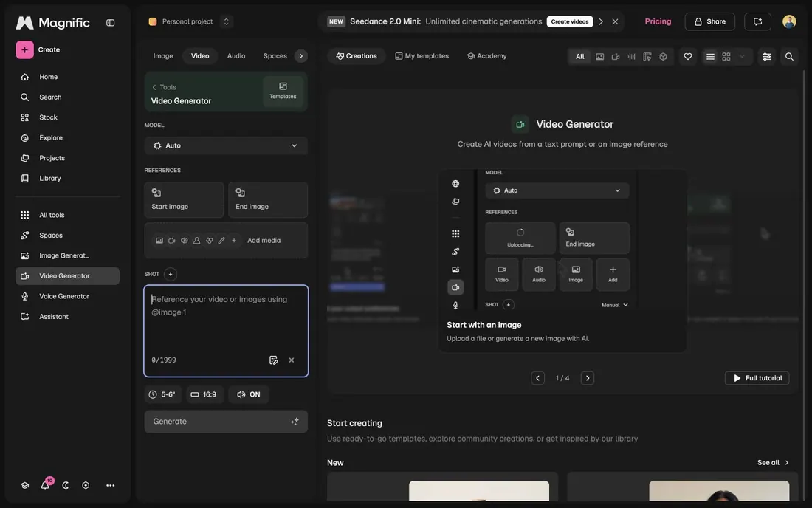Filter creations by audio waveform type
The width and height of the screenshot is (812, 508).
click(x=631, y=56)
